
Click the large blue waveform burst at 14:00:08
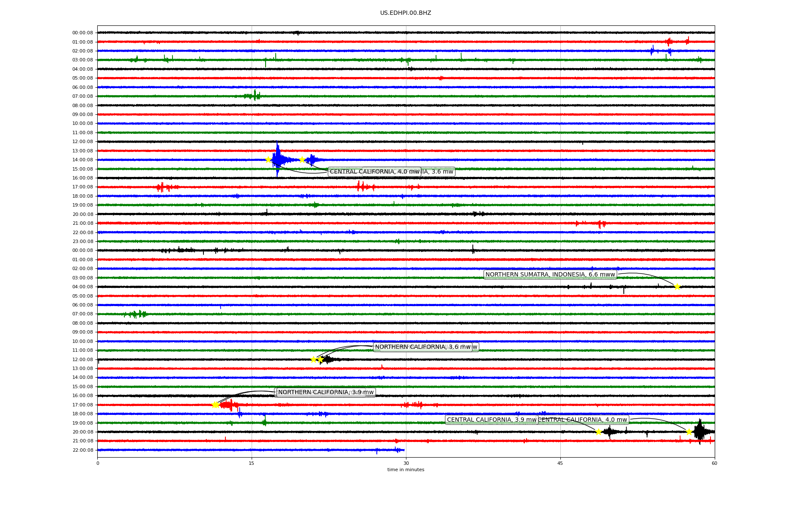click(277, 160)
